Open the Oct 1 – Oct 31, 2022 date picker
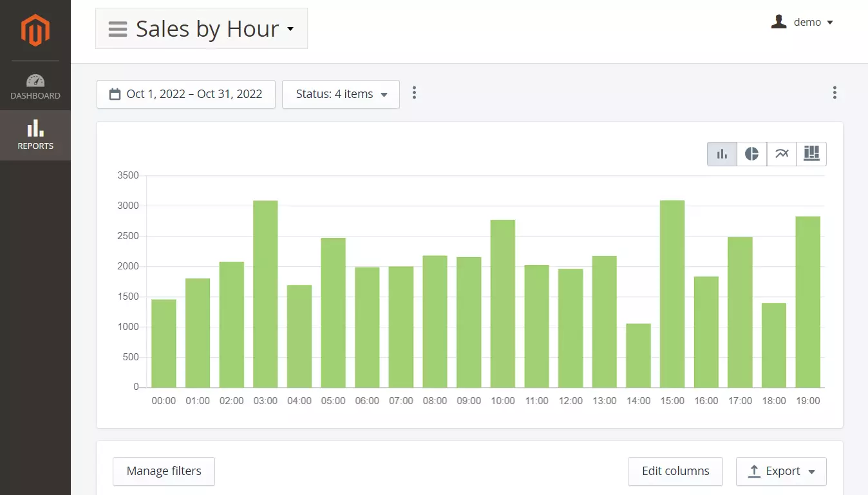This screenshot has height=495, width=868. (186, 94)
